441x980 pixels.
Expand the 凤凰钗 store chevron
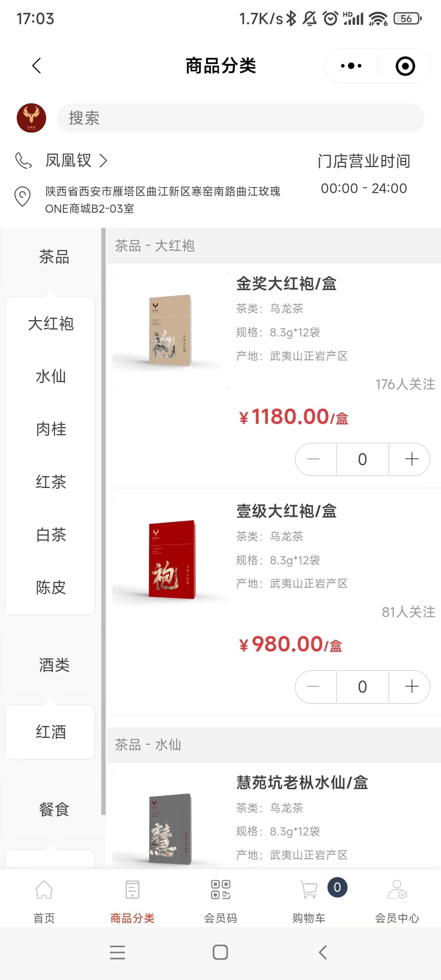point(103,161)
